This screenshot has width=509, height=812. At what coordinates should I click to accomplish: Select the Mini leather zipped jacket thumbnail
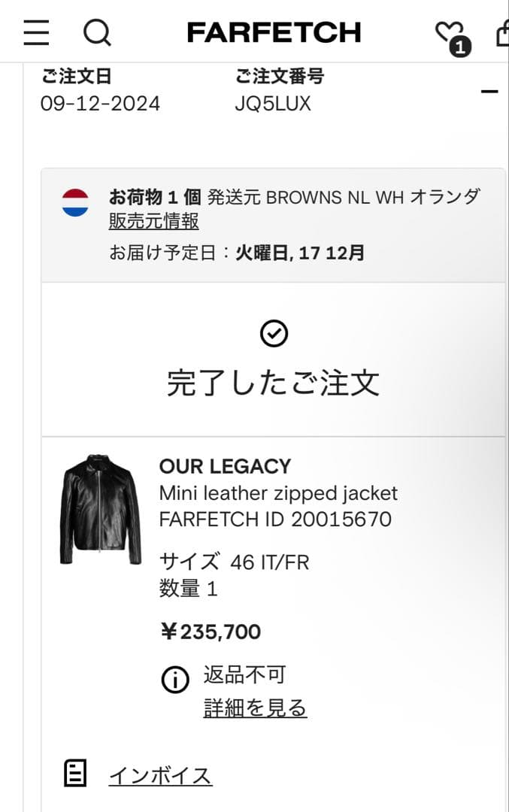point(100,510)
